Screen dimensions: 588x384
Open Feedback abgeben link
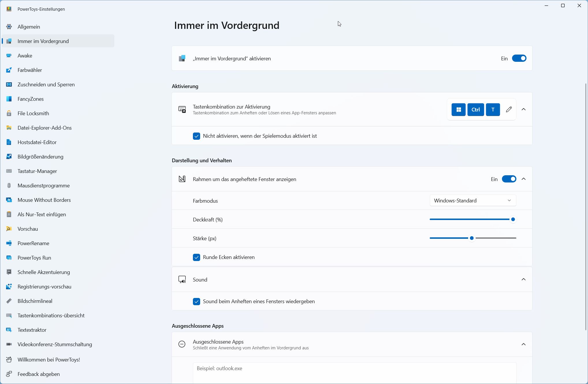[x=39, y=374]
